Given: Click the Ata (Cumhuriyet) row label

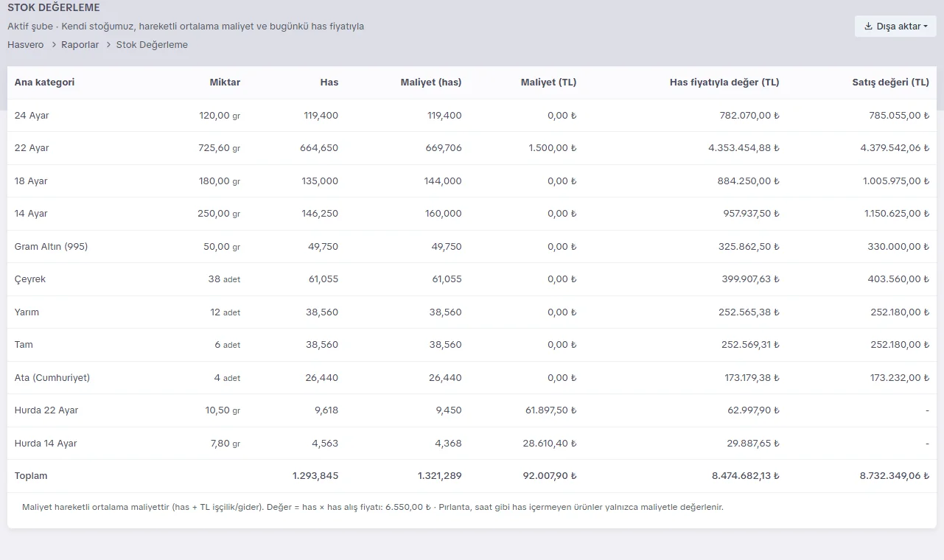Looking at the screenshot, I should tap(52, 378).
